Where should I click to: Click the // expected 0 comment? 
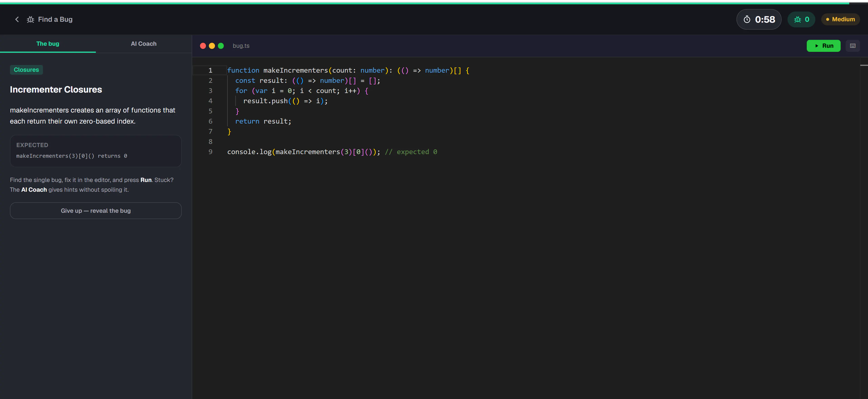pyautogui.click(x=411, y=152)
